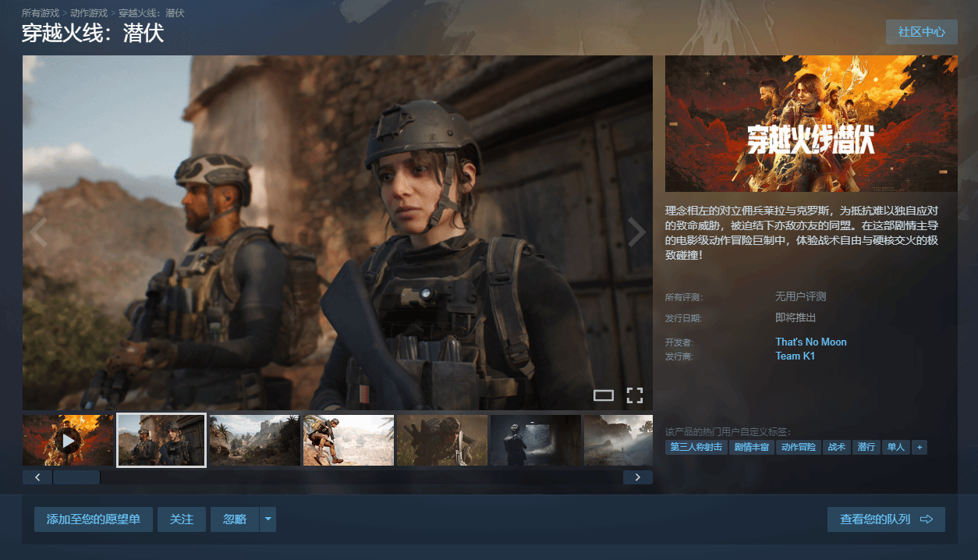Select 单人 tag
The width and height of the screenshot is (978, 560).
point(895,448)
